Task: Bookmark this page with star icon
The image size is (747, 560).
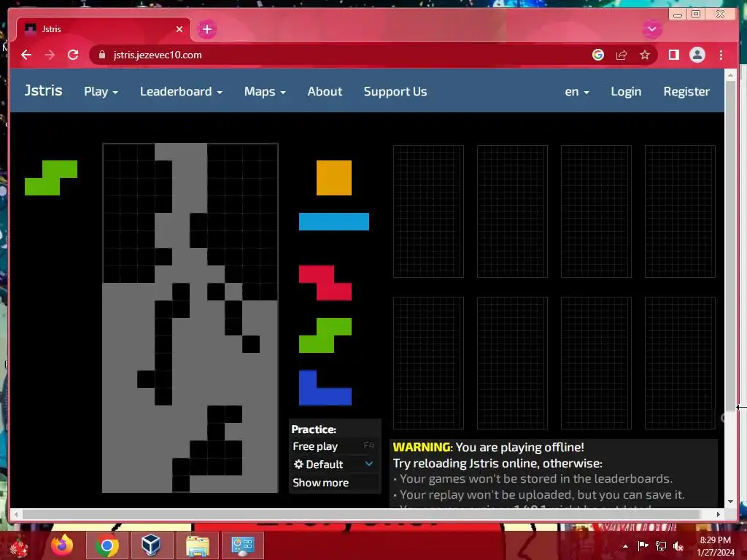Action: click(x=645, y=55)
